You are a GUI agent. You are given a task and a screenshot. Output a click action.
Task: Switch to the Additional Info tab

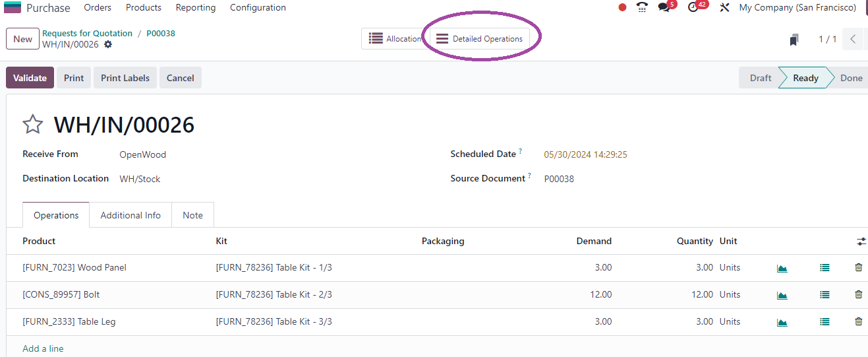130,215
